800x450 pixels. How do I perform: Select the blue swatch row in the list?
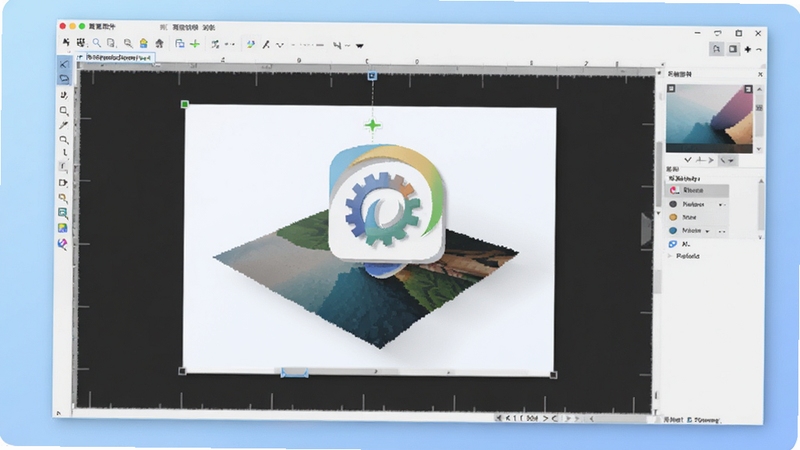pyautogui.click(x=697, y=231)
